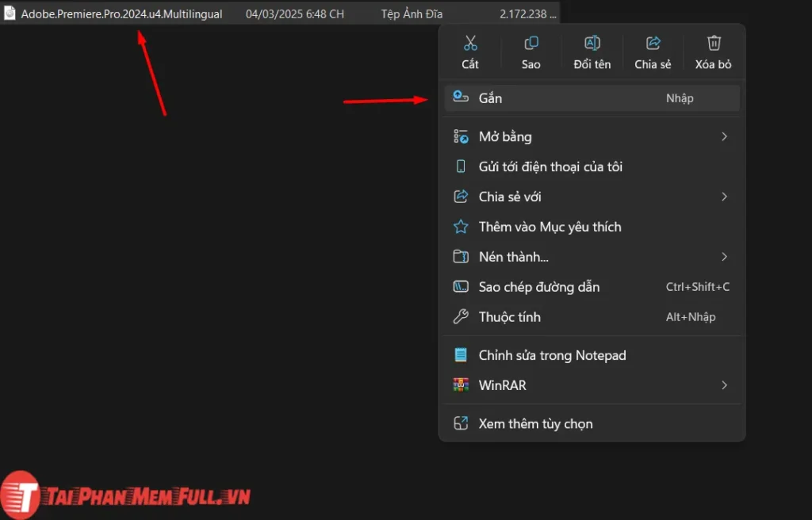Viewport: 812px width, 520px height.
Task: Select Sao chép đường dẫn menu entry
Action: click(538, 287)
